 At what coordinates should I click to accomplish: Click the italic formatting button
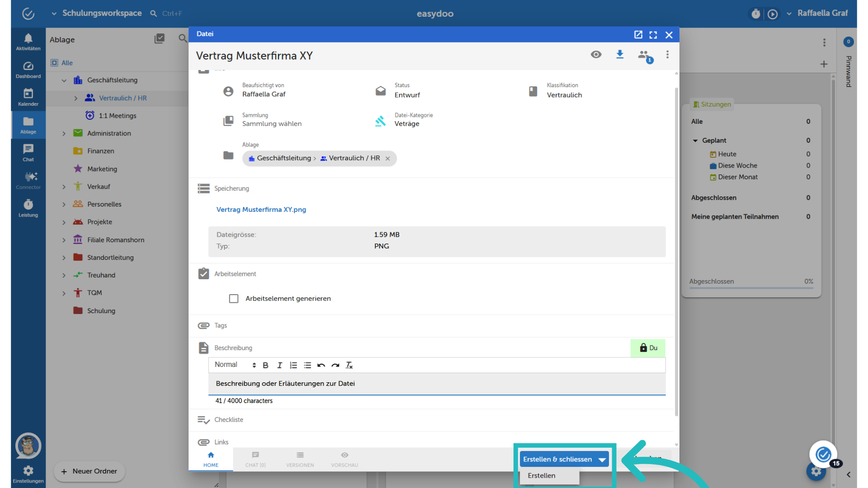coord(279,365)
